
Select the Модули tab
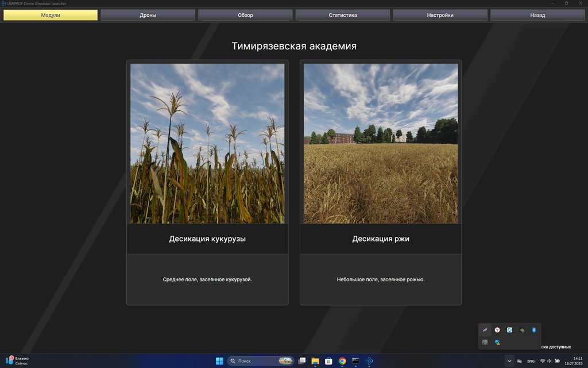pos(51,15)
